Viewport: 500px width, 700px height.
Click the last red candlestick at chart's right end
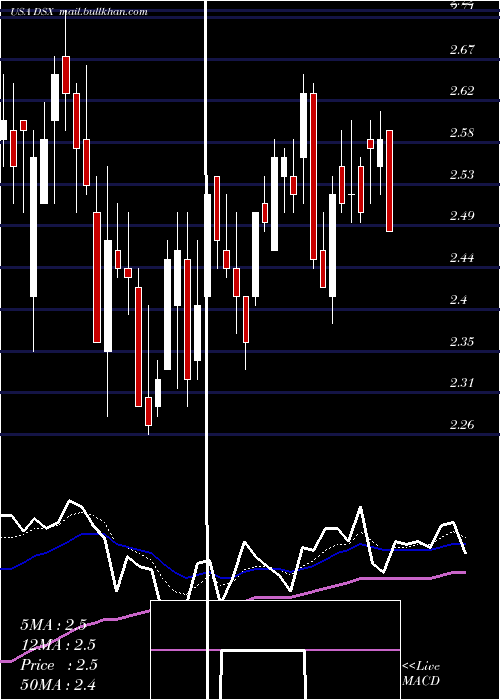[x=390, y=181]
